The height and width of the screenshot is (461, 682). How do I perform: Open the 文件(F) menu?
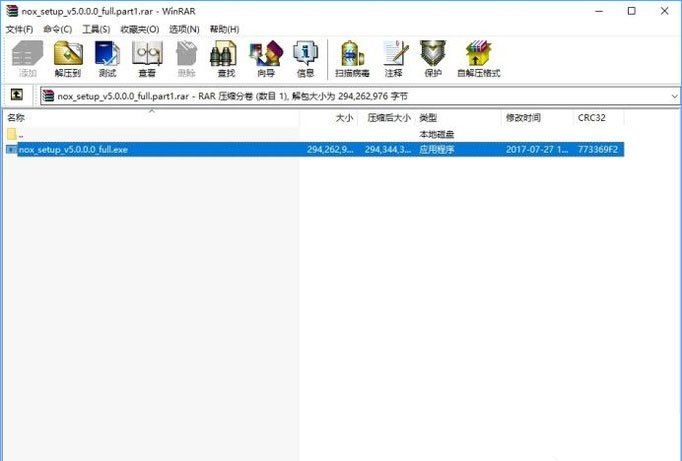point(20,29)
